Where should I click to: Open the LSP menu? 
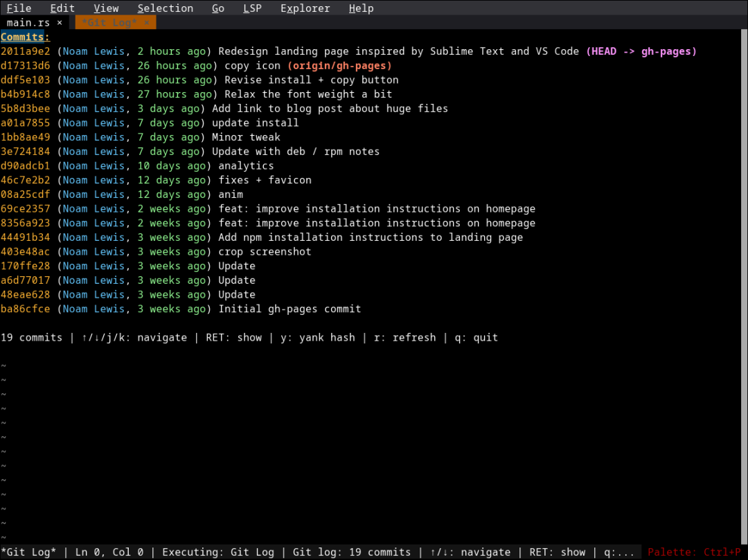click(x=252, y=8)
